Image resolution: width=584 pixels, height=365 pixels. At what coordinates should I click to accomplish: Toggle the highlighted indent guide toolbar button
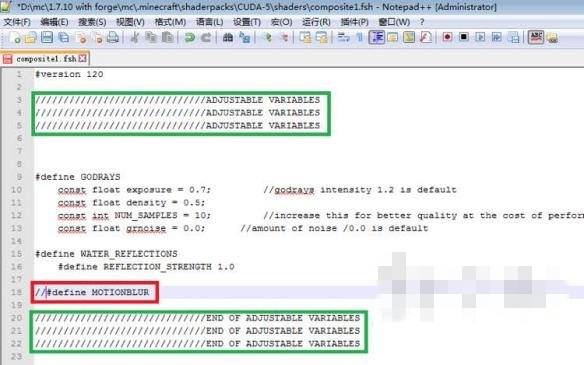(377, 37)
